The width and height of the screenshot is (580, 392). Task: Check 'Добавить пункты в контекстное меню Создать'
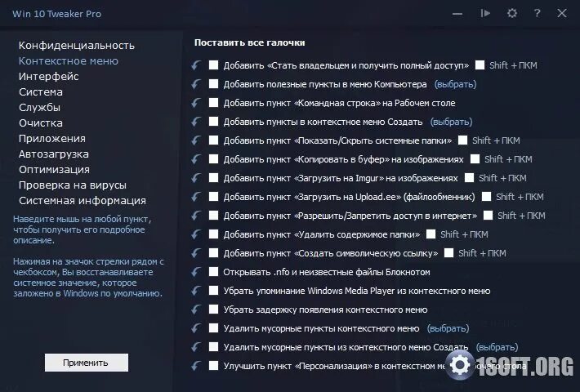click(x=213, y=122)
